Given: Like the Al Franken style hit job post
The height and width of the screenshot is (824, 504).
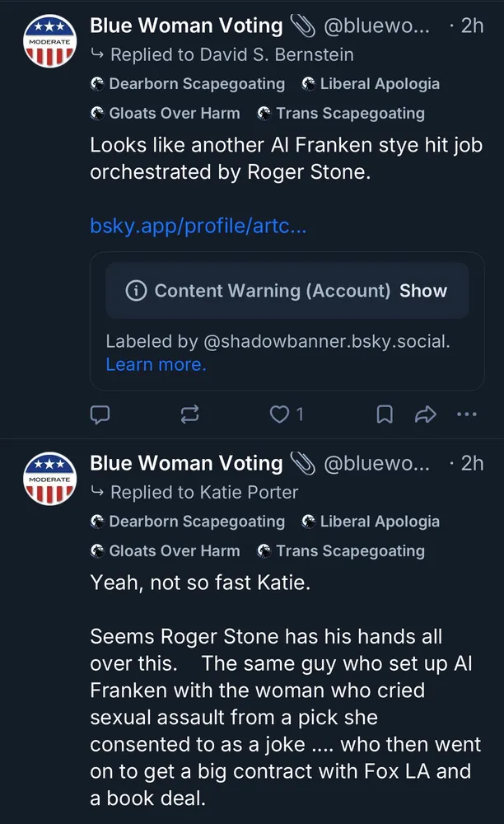Looking at the screenshot, I should pyautogui.click(x=281, y=414).
